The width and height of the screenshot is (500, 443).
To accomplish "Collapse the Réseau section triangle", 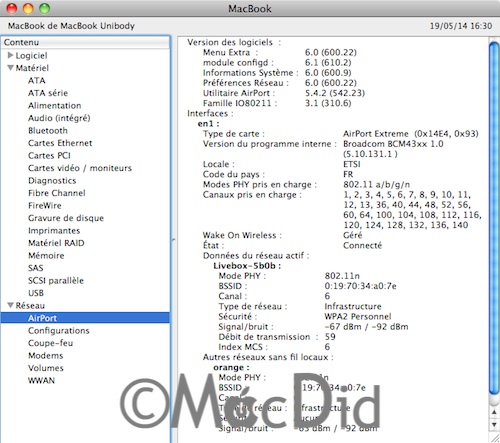I will (x=10, y=305).
